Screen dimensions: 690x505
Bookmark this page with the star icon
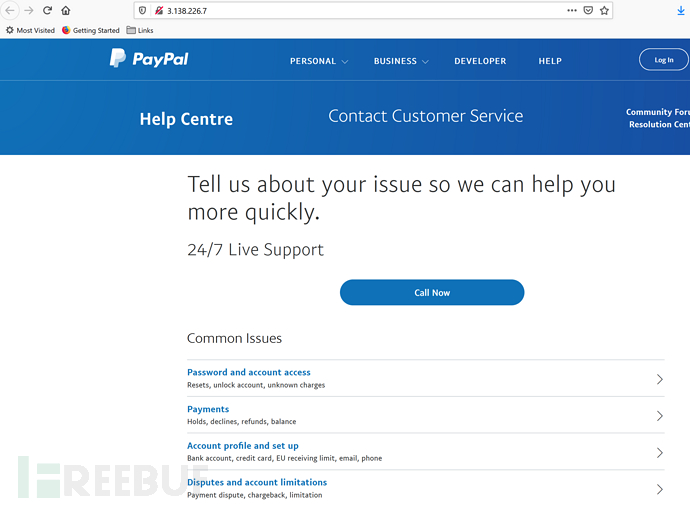pyautogui.click(x=604, y=11)
